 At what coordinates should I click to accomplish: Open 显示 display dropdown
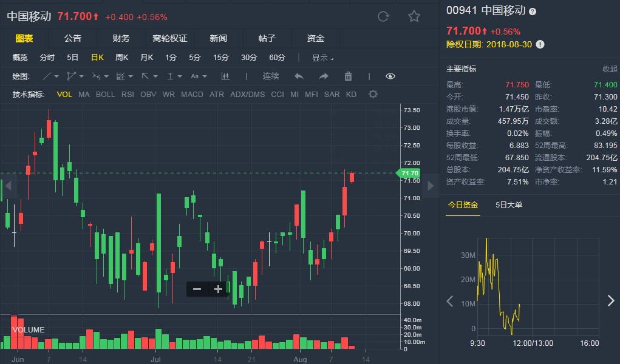point(322,58)
